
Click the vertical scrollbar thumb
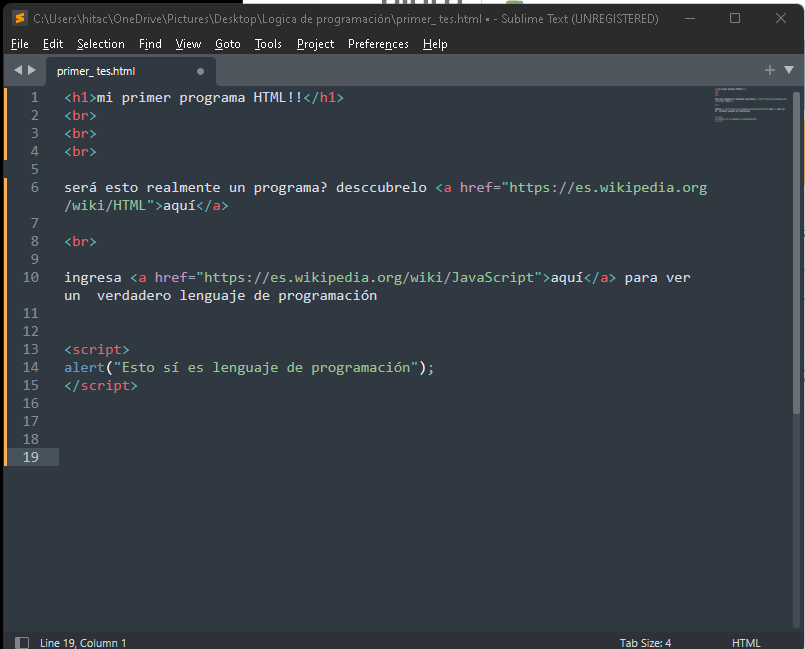(796, 252)
